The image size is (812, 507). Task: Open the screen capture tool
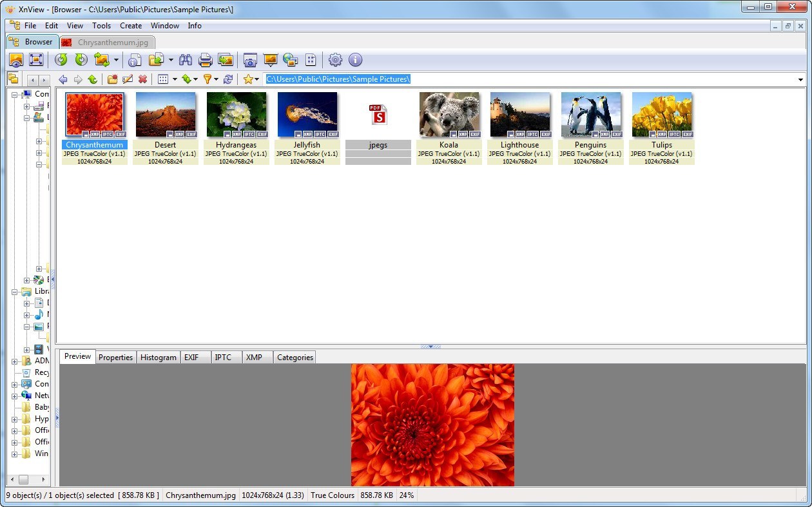coord(250,59)
